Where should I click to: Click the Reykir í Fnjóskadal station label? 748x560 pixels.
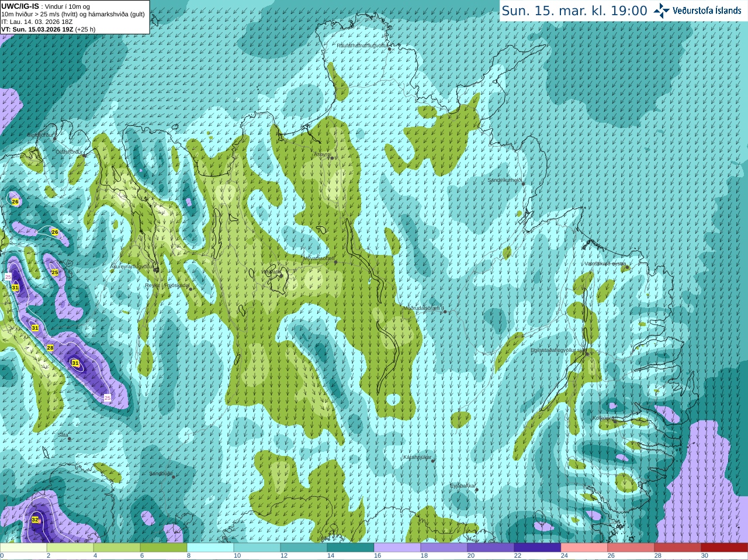[x=167, y=285]
